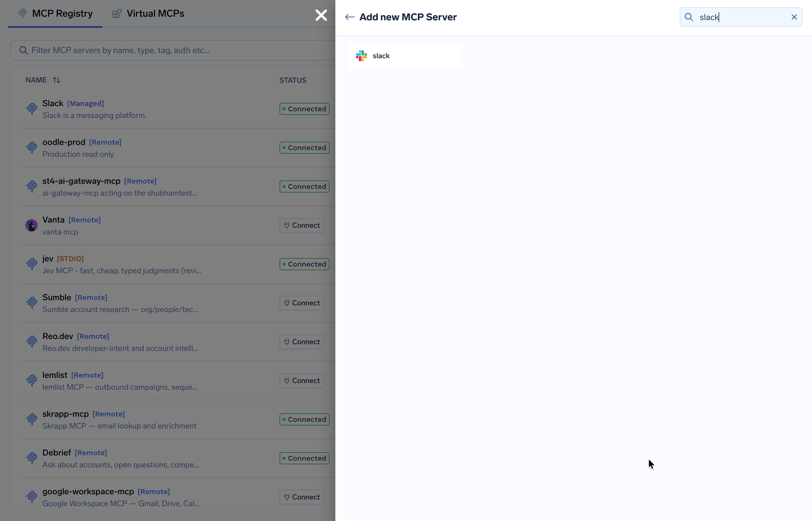Click the st4-ai-gateway-mcp row icon

point(32,187)
